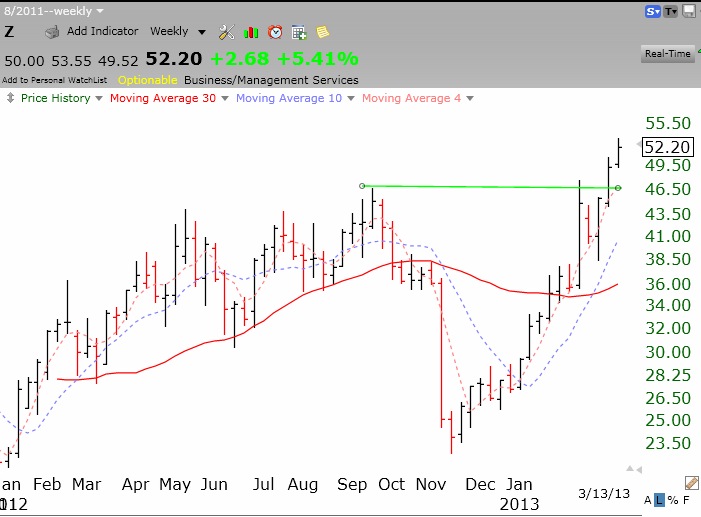Screen dimensions: 701x517
Task: Click the 36.00 price axis label
Action: pyautogui.click(x=668, y=284)
